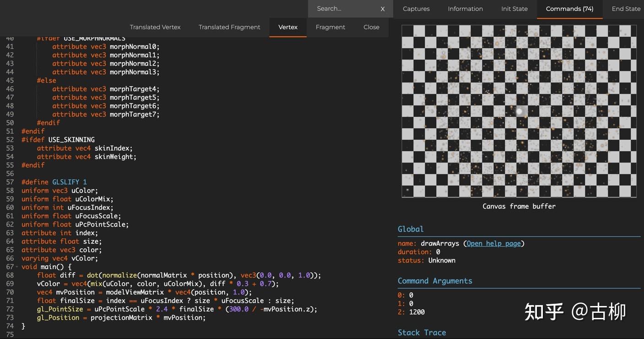The height and width of the screenshot is (339, 644).
Task: View the Init State tab
Action: coord(514,8)
